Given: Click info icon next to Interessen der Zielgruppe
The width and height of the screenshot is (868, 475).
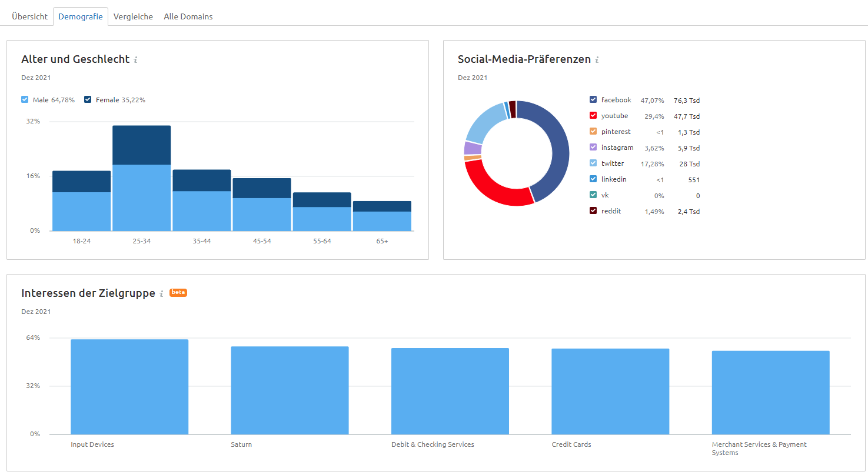Looking at the screenshot, I should pos(161,293).
